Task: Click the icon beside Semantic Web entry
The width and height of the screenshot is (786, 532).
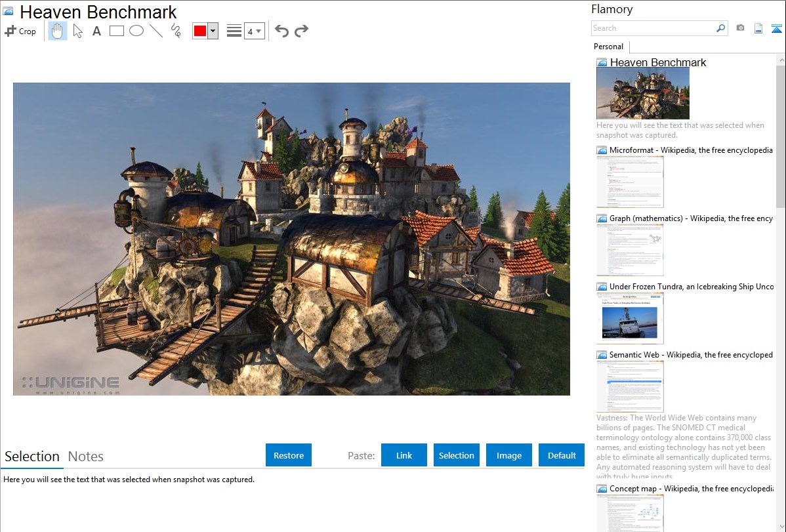Action: 602,355
